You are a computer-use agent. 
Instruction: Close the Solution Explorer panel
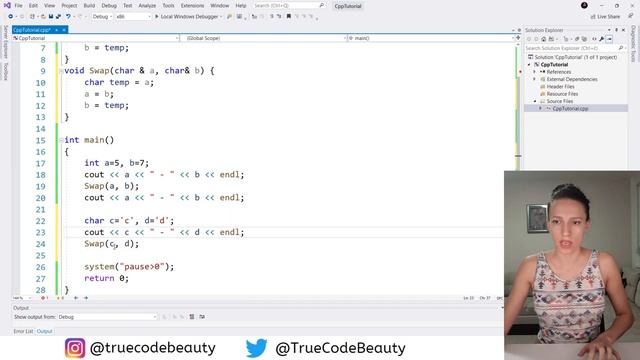623,30
